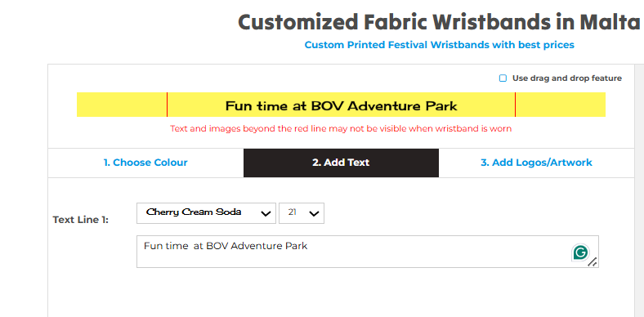Viewport: 644px width, 317px height.
Task: Click the right yellow wristband end section
Action: tap(561, 105)
